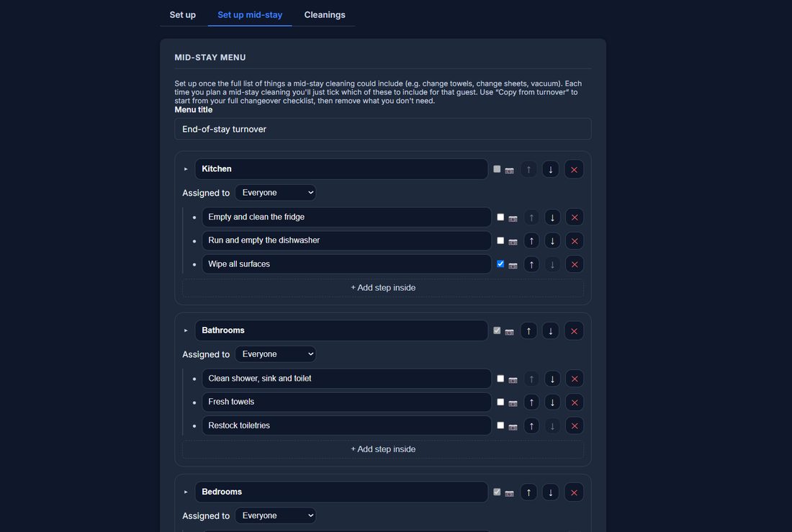
Task: Edit the Wipe all surfaces step text
Action: coord(346,263)
